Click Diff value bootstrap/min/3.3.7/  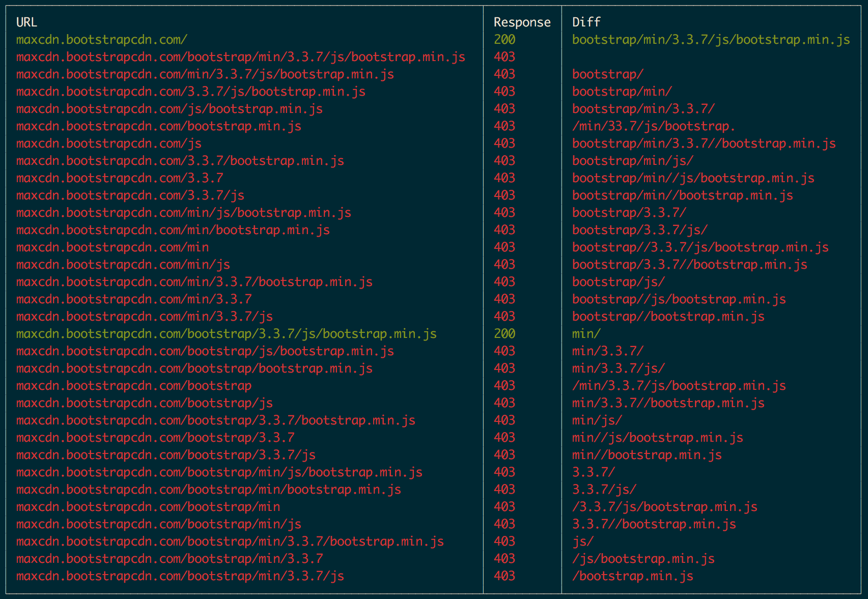pyautogui.click(x=643, y=109)
